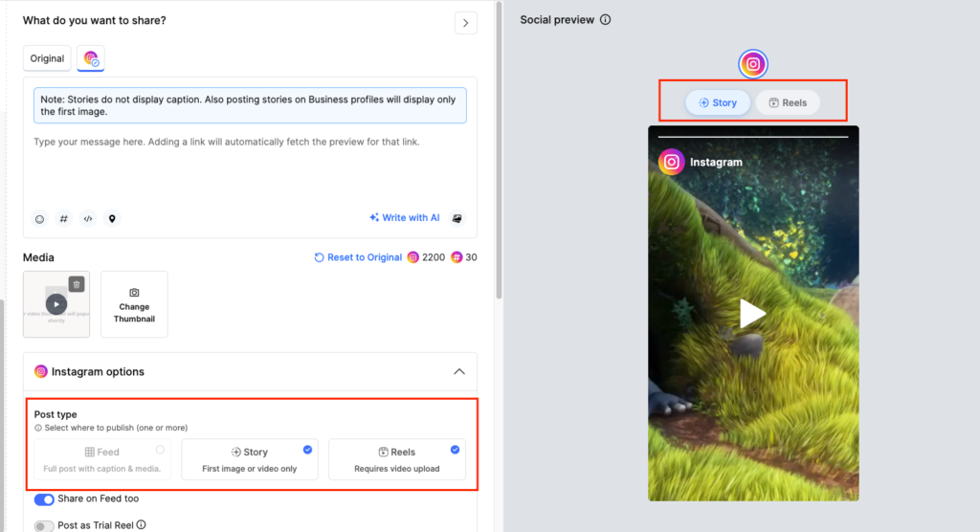
Task: Click the info icon next to Social preview
Action: click(x=605, y=19)
